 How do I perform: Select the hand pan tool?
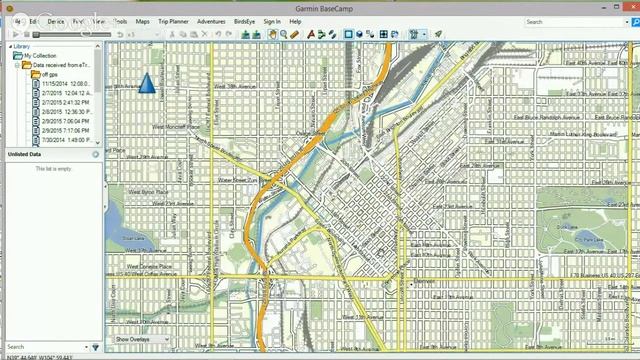(x=273, y=35)
